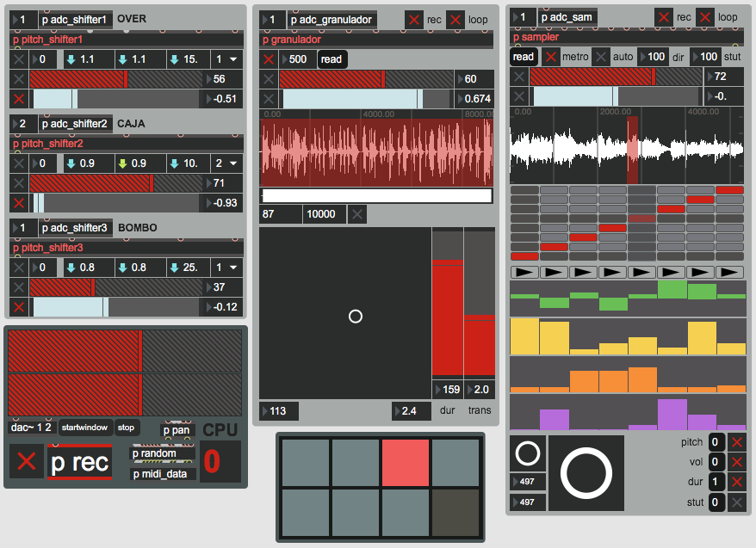Click the read button in the sampler panel
Screen dimensions: 756x548
click(524, 57)
